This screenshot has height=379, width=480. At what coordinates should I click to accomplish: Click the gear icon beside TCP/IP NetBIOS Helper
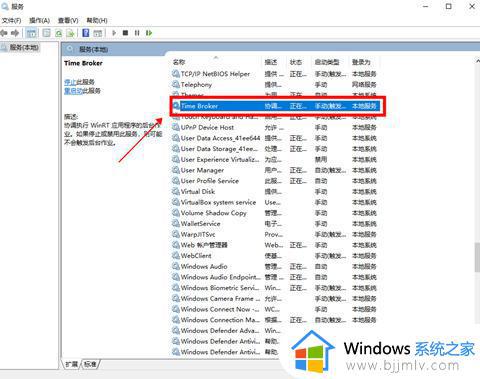[x=176, y=74]
